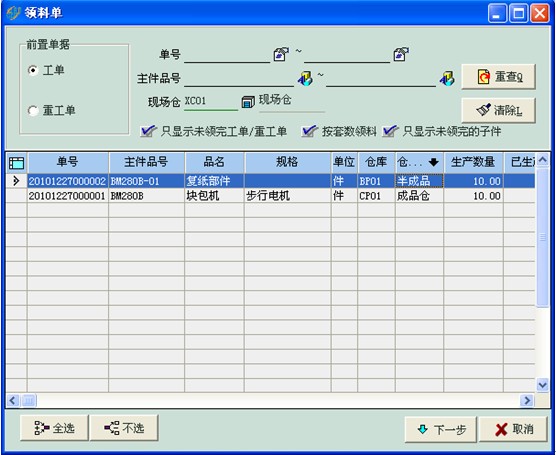Open item lookup for starting 主件品号

[x=305, y=78]
